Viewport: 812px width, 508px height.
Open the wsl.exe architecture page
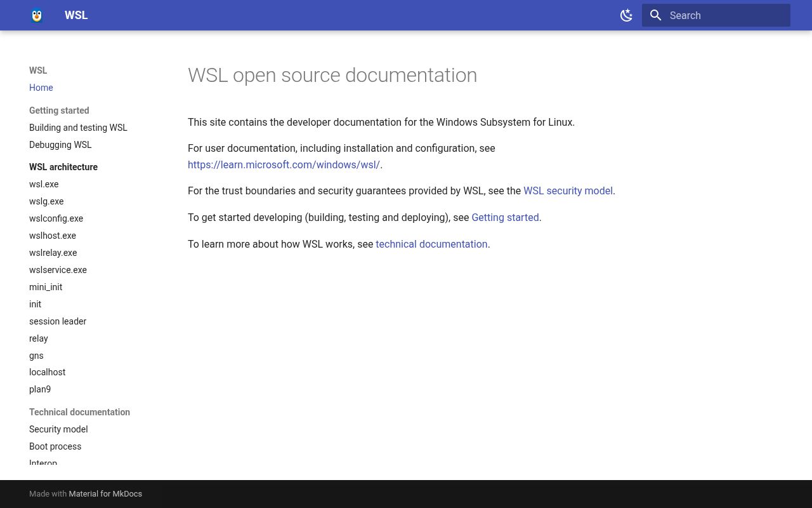tap(44, 184)
